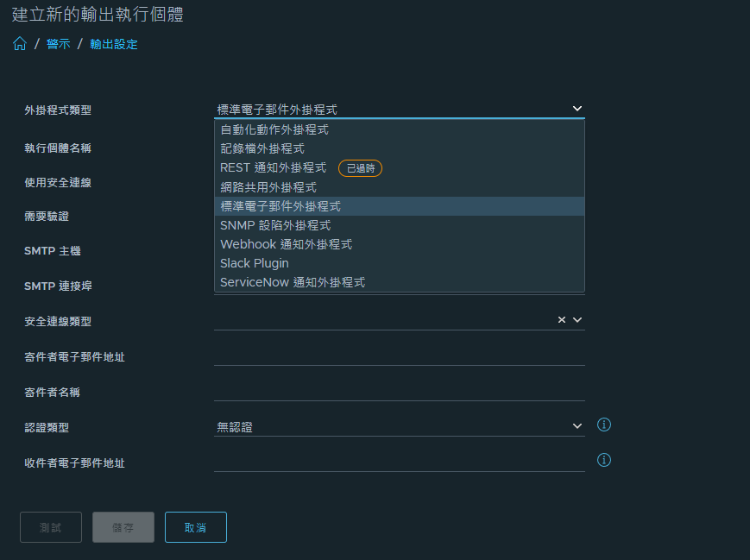Pick Slack Plugin from the list
750x560 pixels.
399,263
